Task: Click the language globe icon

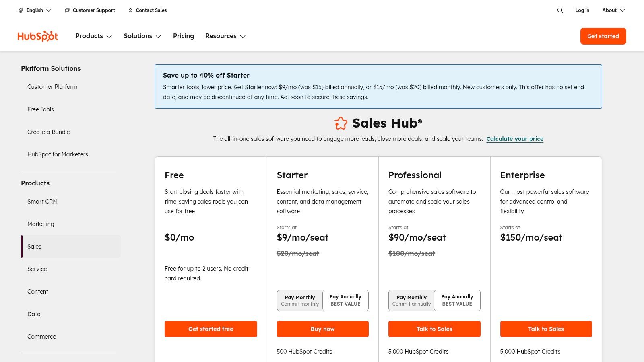Action: 21,10
